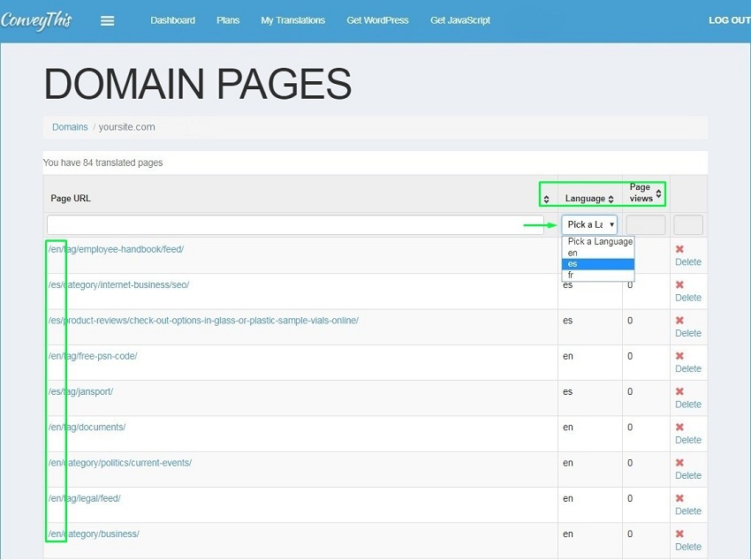Go to My Translations
This screenshot has height=560, width=751.
[292, 20]
